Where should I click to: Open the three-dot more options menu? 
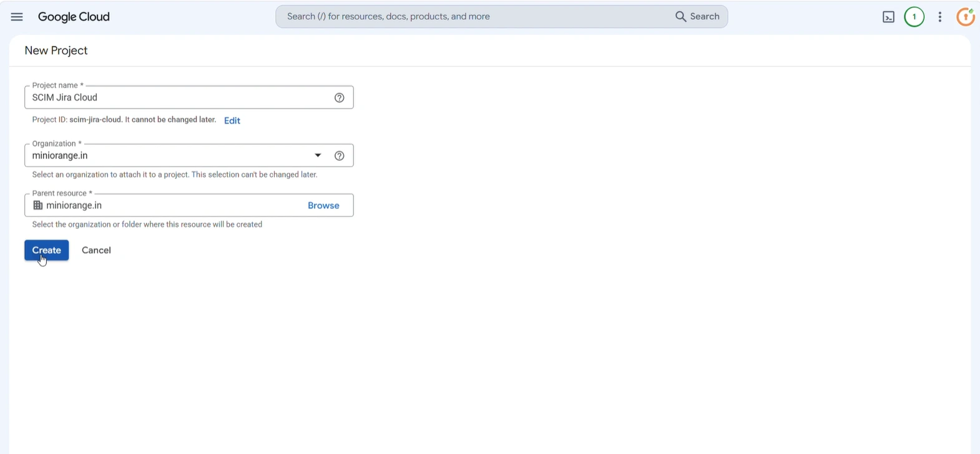pyautogui.click(x=940, y=17)
